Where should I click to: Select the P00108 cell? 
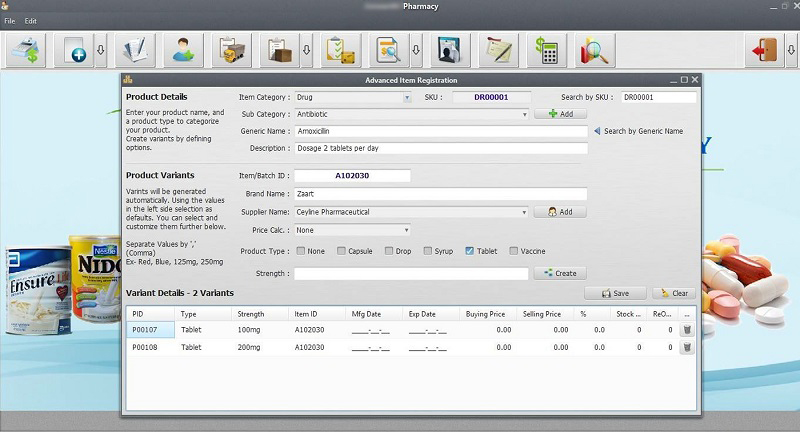click(x=150, y=347)
